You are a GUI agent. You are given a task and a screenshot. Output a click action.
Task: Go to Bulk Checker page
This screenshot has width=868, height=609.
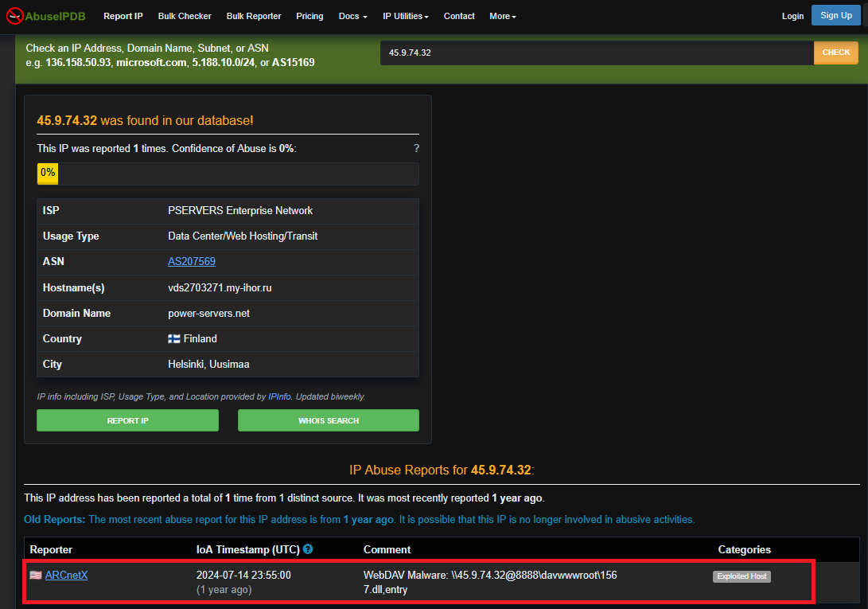pyautogui.click(x=185, y=16)
